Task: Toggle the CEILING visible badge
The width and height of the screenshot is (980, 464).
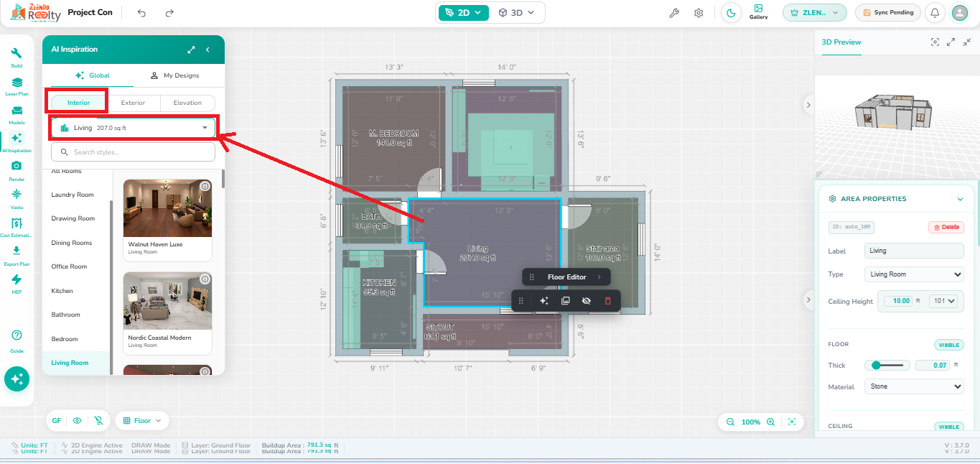Action: click(948, 427)
